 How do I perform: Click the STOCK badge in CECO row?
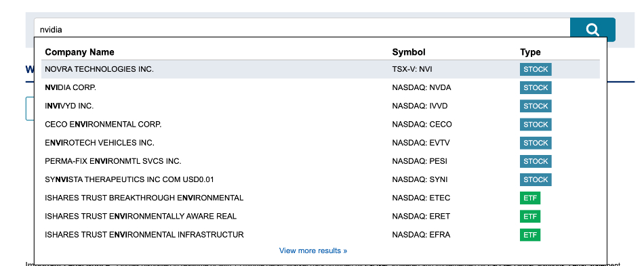(536, 125)
